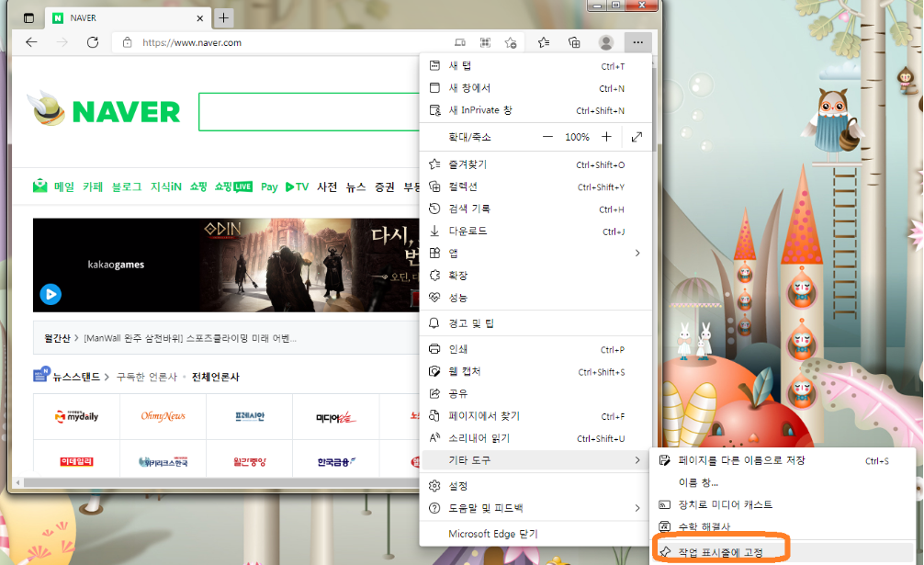
Task: Click the Naver search input box
Action: coord(309,111)
